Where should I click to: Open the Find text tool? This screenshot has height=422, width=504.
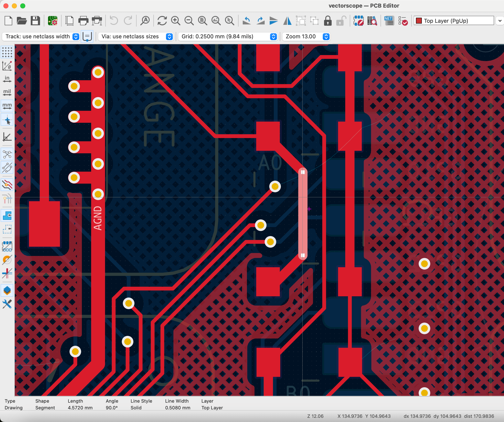pos(145,21)
